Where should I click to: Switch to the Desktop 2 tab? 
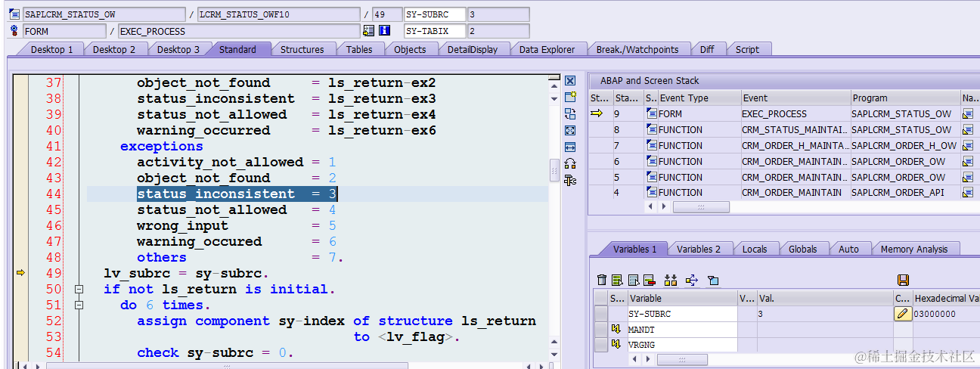pos(114,49)
